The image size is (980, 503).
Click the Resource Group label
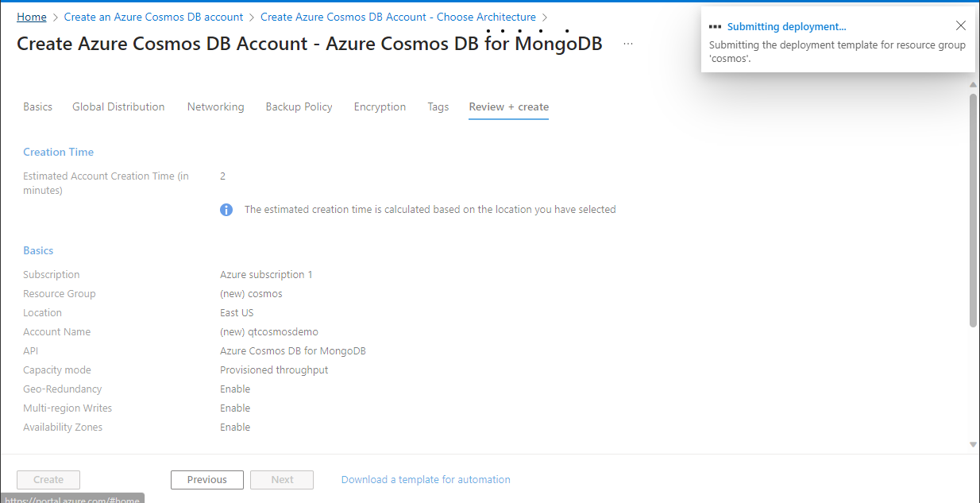click(x=60, y=293)
